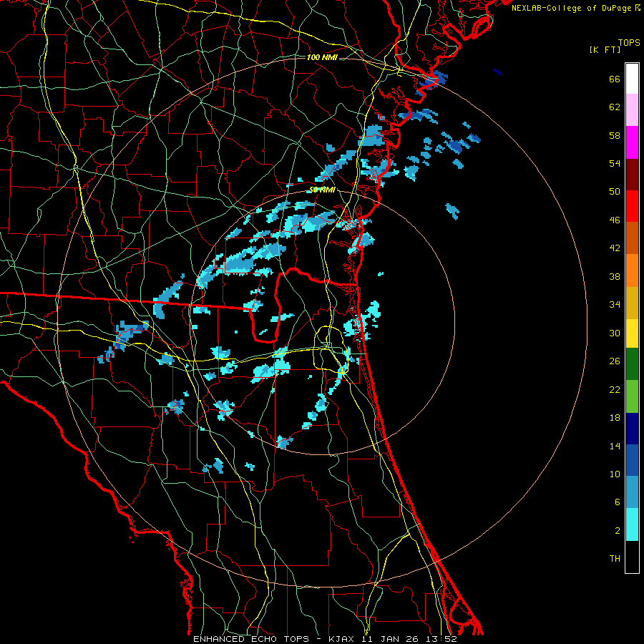The image size is (644, 644).
Task: Click the "34" legend value
Action: point(615,305)
